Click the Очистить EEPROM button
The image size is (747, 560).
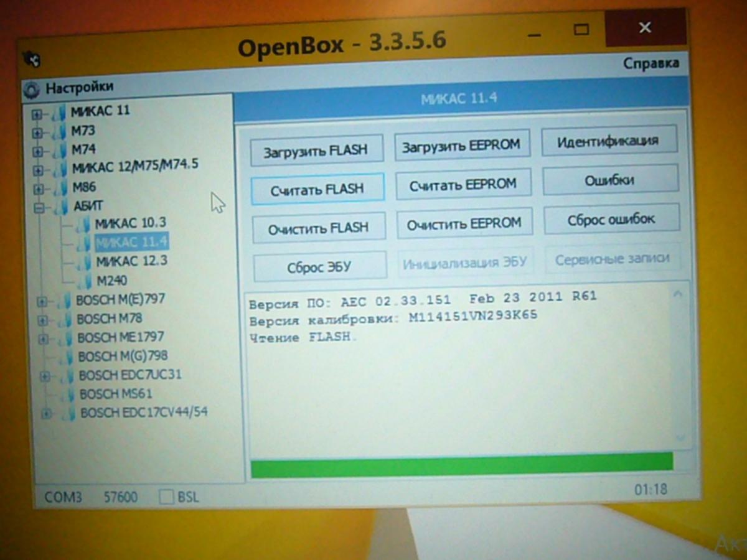464,223
